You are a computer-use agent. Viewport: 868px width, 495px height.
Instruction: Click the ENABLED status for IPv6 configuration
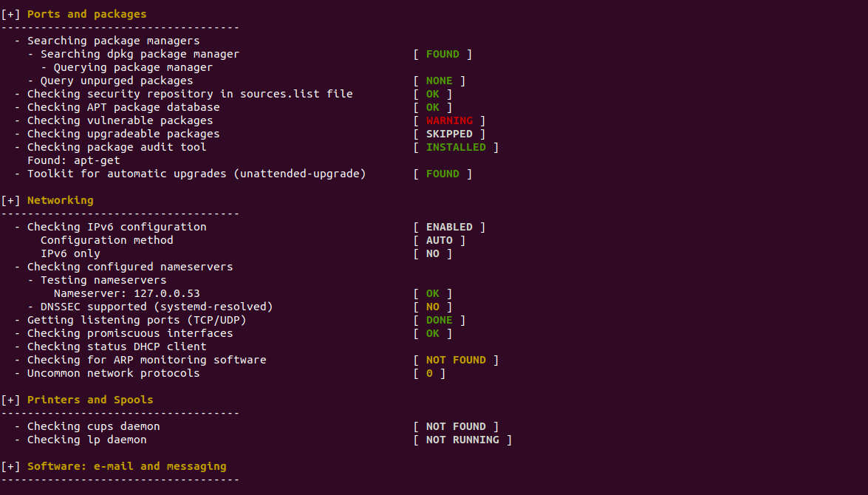pyautogui.click(x=449, y=227)
